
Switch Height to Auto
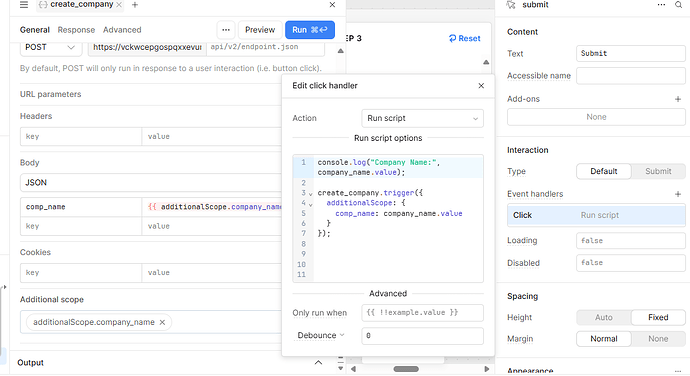603,317
